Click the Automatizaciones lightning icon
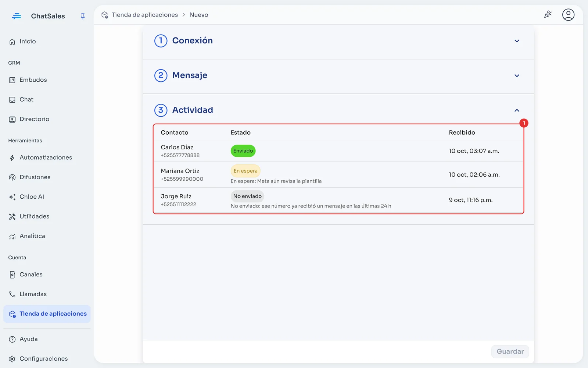The width and height of the screenshot is (588, 368). (x=12, y=158)
